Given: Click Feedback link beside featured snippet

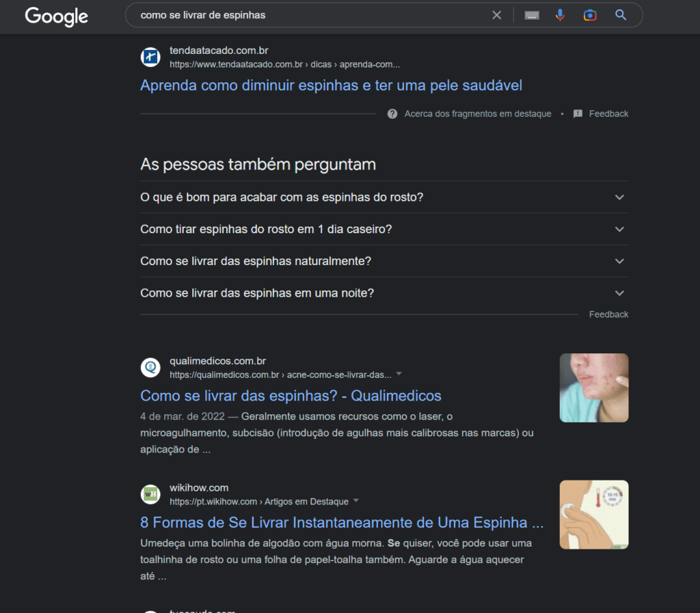Looking at the screenshot, I should [x=608, y=113].
